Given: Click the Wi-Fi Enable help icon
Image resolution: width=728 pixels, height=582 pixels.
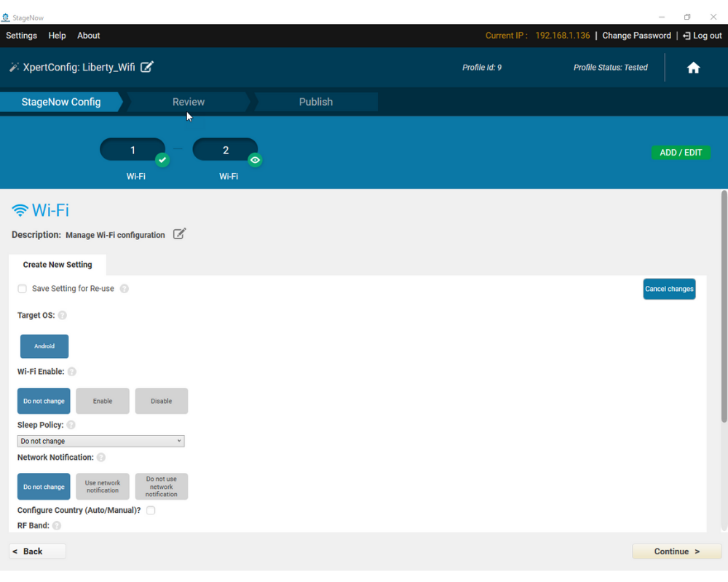Looking at the screenshot, I should coord(72,372).
